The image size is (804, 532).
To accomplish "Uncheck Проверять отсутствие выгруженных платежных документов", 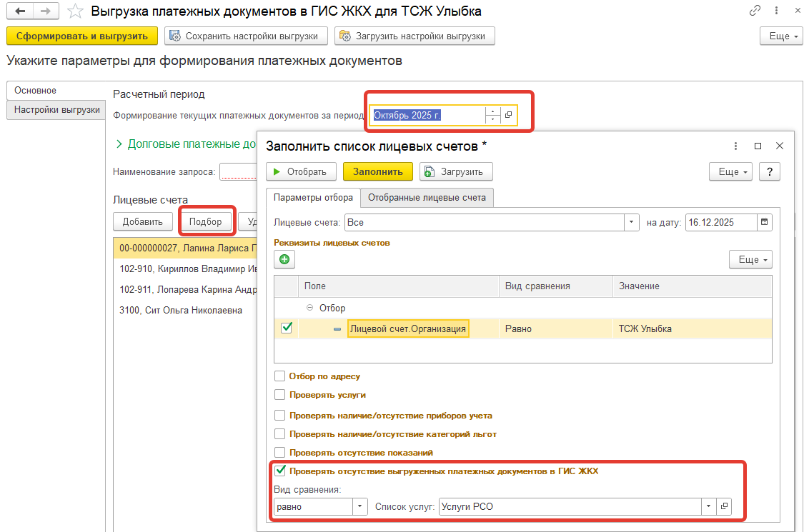I will tap(280, 471).
